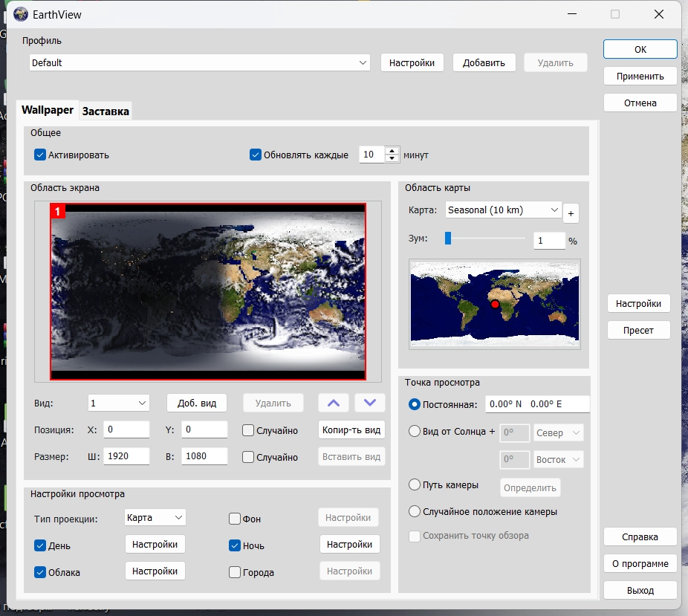Select the Путь камеры radio button
This screenshot has height=616, width=688.
(415, 484)
